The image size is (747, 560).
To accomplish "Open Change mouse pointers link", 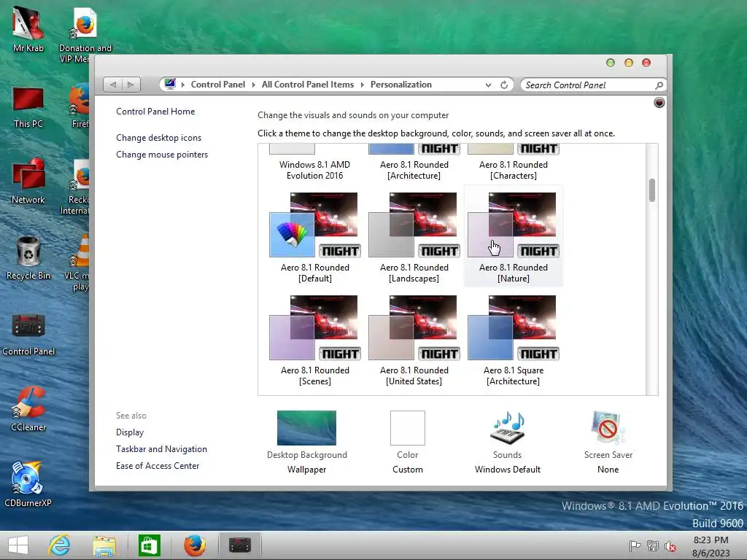I will (162, 155).
